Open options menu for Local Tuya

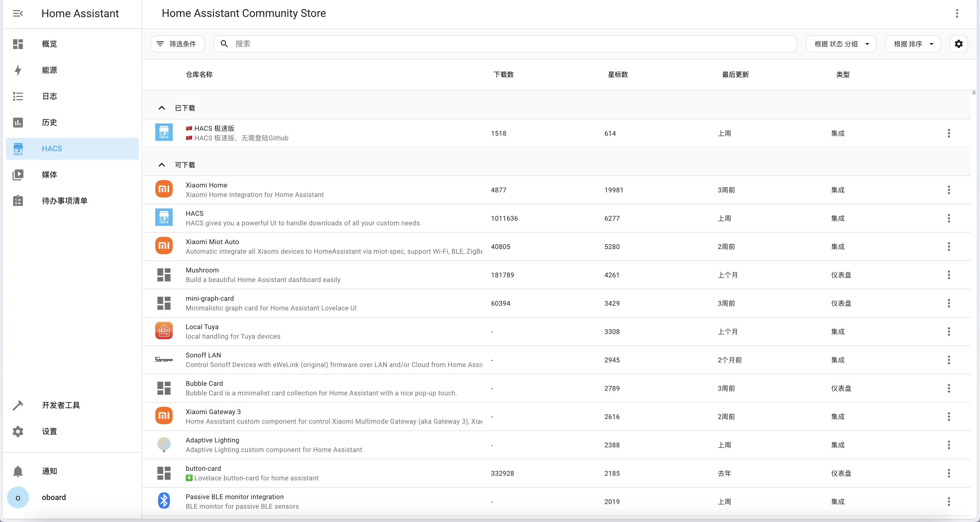click(x=949, y=332)
